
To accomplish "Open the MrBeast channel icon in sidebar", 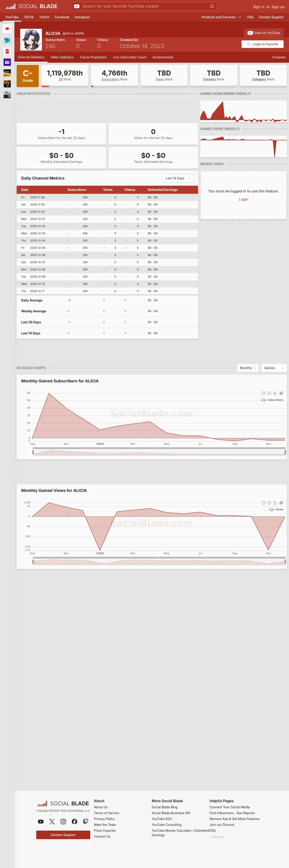I will (x=7, y=41).
